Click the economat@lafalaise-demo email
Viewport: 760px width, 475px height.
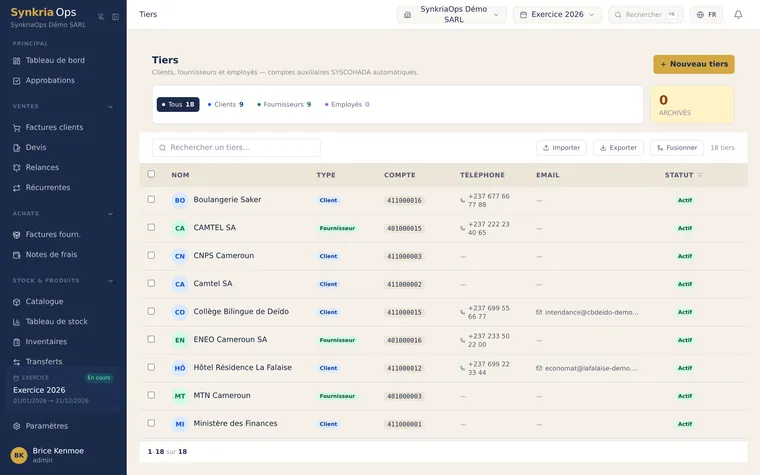point(591,368)
